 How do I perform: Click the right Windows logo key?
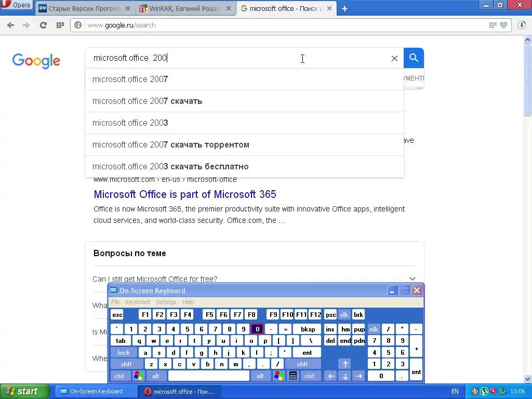click(x=279, y=376)
